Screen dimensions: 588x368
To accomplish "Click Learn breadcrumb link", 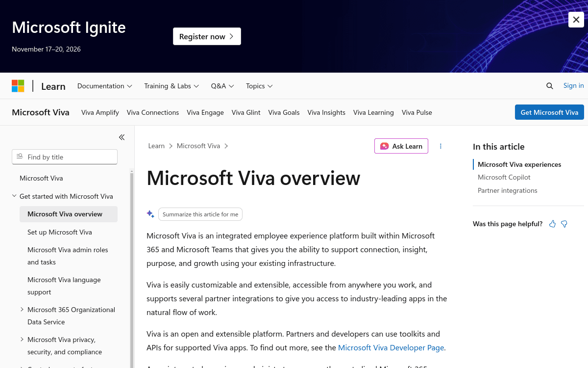I will 156,146.
